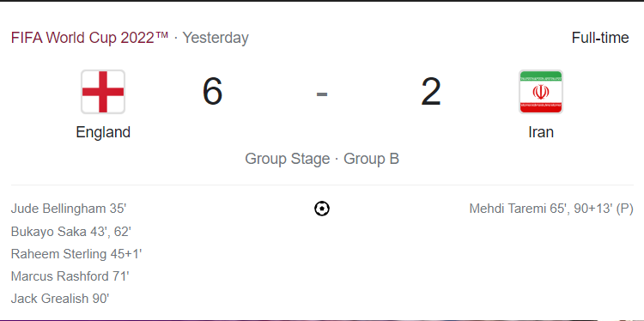Select the Iran team name
The width and height of the screenshot is (644, 321).
click(541, 132)
